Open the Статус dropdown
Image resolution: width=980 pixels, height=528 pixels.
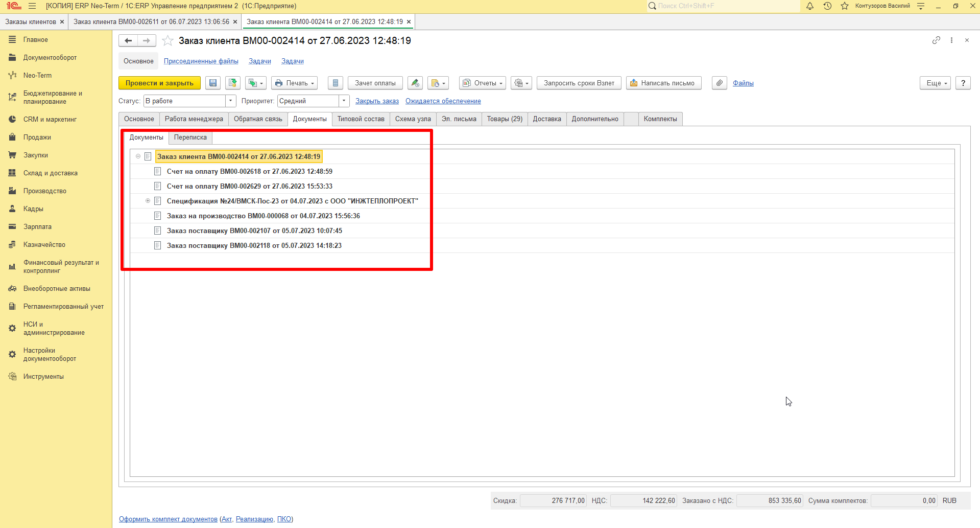pyautogui.click(x=231, y=101)
